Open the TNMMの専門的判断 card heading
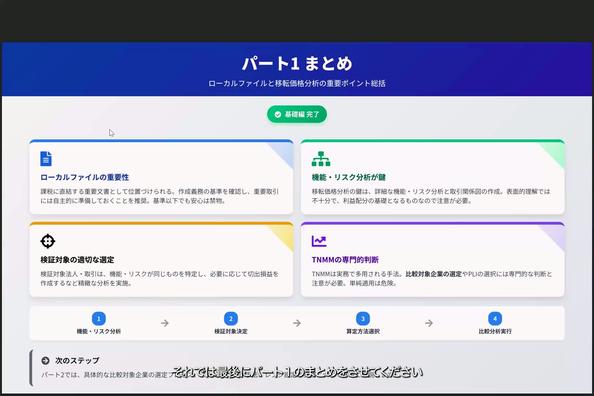This screenshot has width=594, height=396. [x=345, y=260]
